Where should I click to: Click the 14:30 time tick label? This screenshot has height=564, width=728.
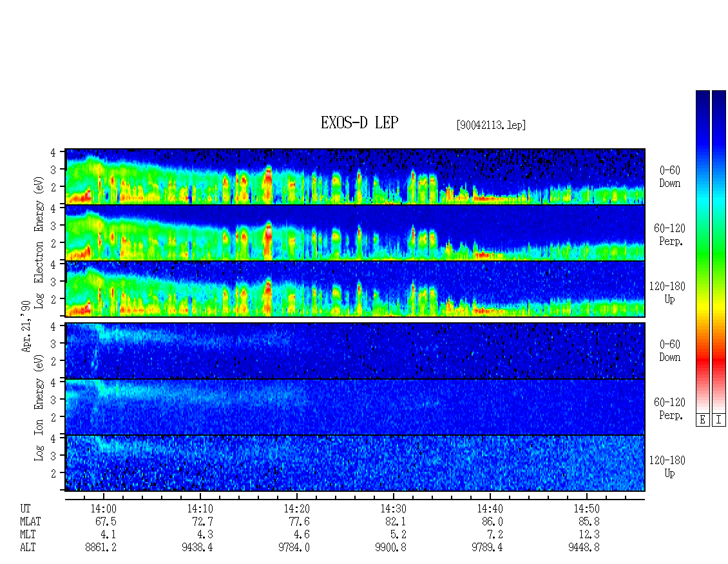point(393,509)
